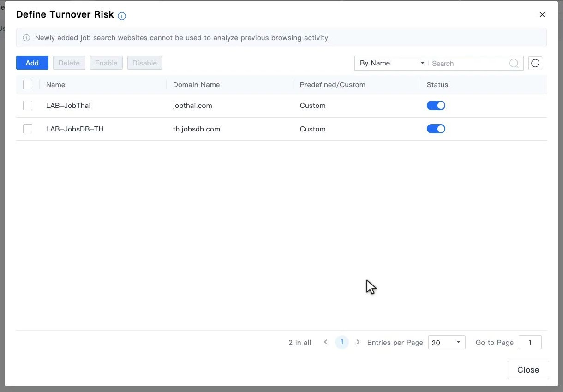Click the Enable button
Image resolution: width=563 pixels, height=392 pixels.
106,63
